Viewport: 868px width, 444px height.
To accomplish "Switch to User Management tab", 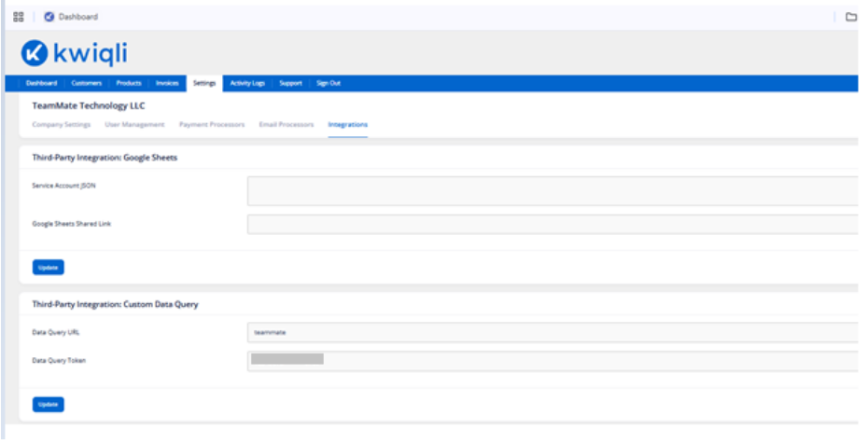I will [134, 125].
